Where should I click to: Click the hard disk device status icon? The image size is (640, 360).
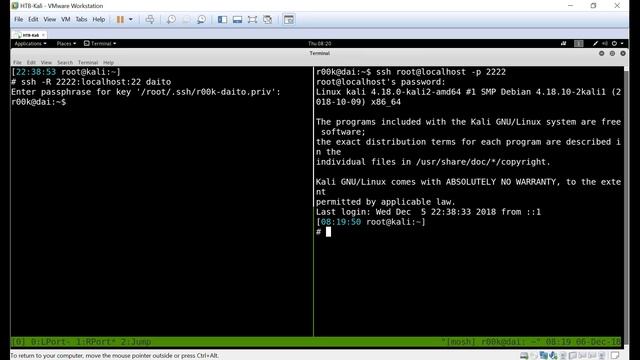coord(524,356)
